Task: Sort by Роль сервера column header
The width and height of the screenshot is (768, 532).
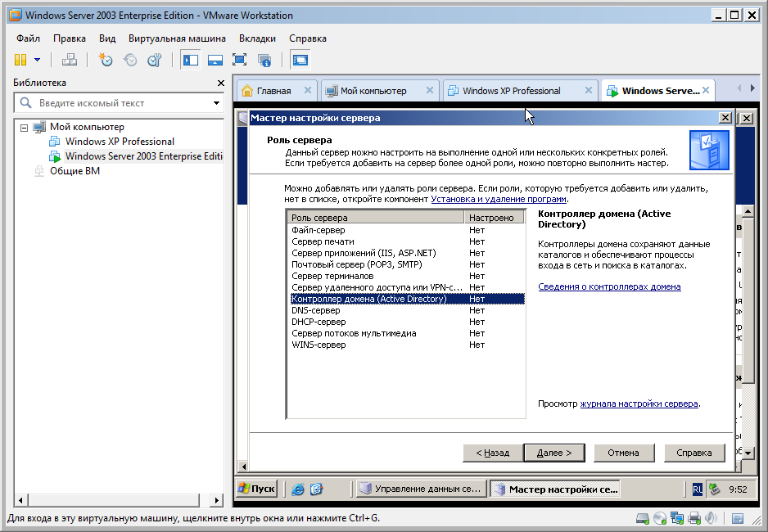Action: pos(375,218)
